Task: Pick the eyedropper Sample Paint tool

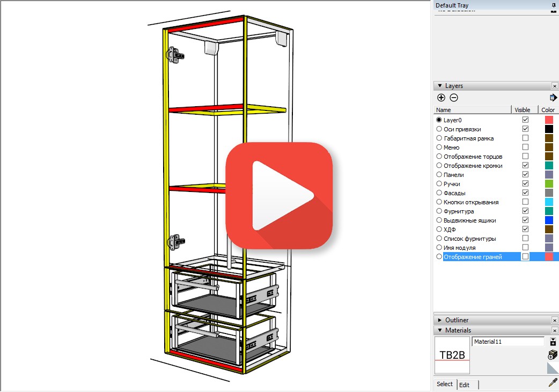Action: (552, 383)
